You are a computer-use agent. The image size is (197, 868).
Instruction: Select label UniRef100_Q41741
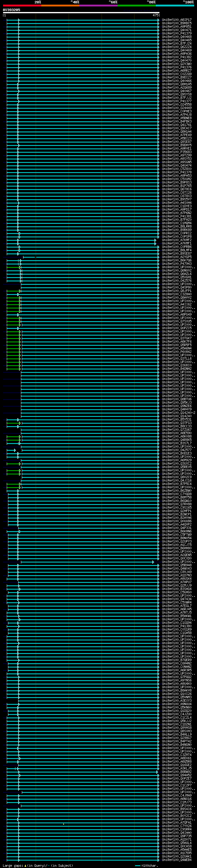176,125
